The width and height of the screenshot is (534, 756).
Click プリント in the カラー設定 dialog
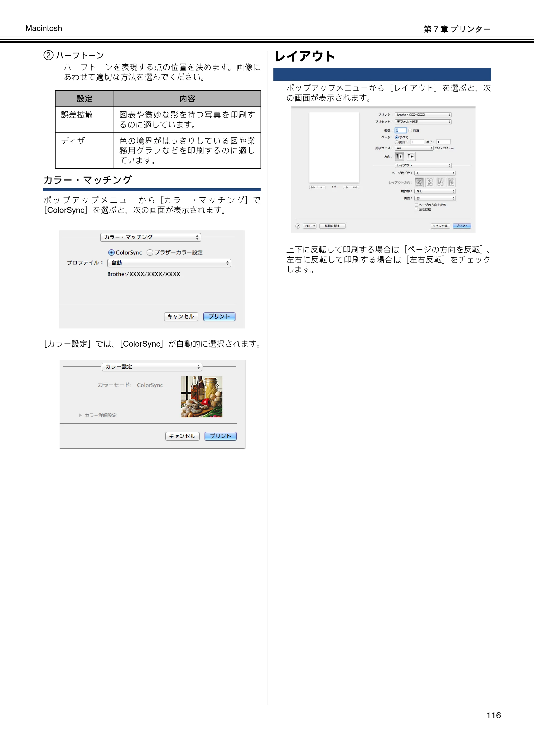point(221,436)
